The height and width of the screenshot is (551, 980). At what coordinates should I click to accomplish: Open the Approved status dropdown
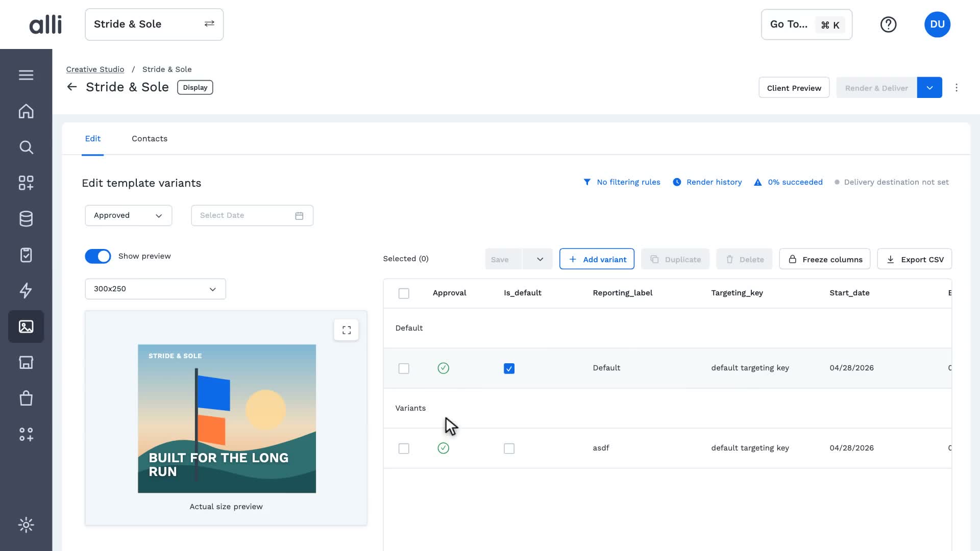[x=129, y=215]
